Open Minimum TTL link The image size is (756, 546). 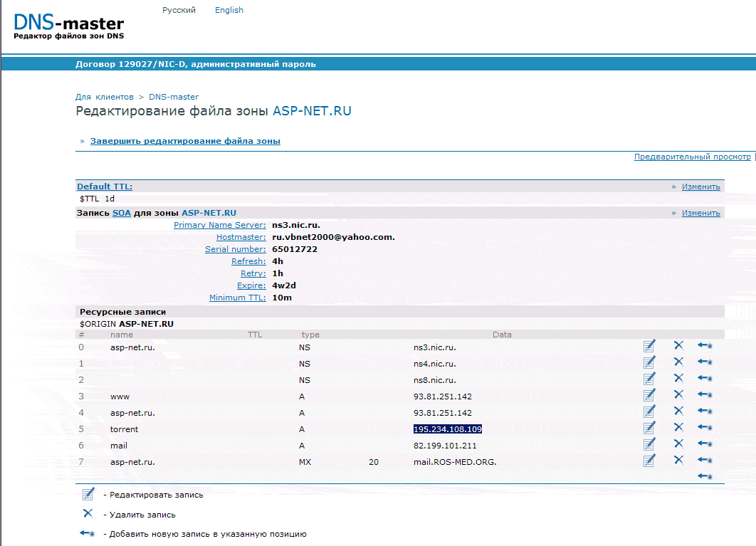click(x=238, y=298)
